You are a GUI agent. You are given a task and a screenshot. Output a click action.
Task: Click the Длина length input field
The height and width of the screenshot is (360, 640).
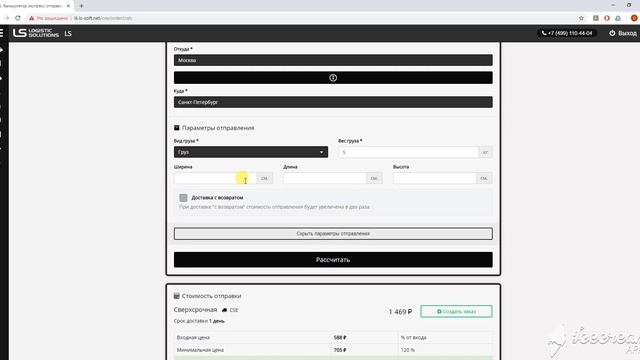tap(325, 178)
